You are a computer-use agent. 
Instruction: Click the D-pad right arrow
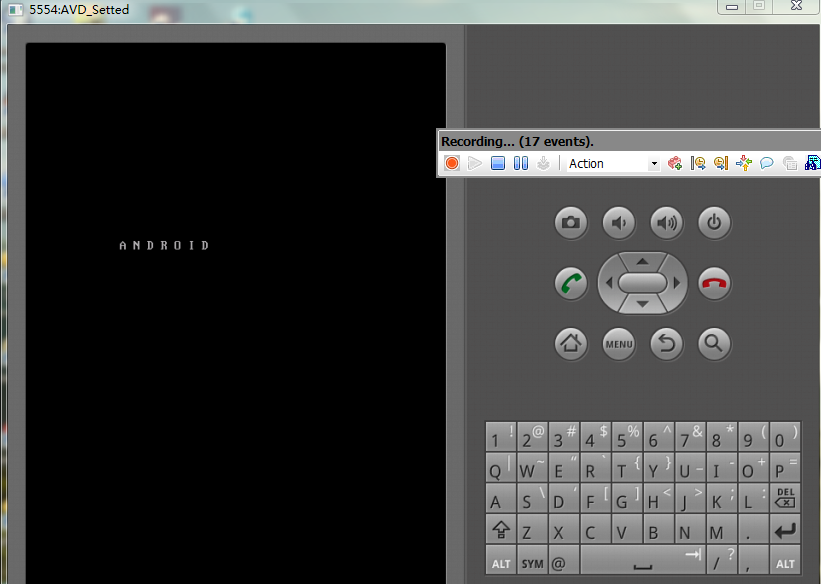click(677, 283)
